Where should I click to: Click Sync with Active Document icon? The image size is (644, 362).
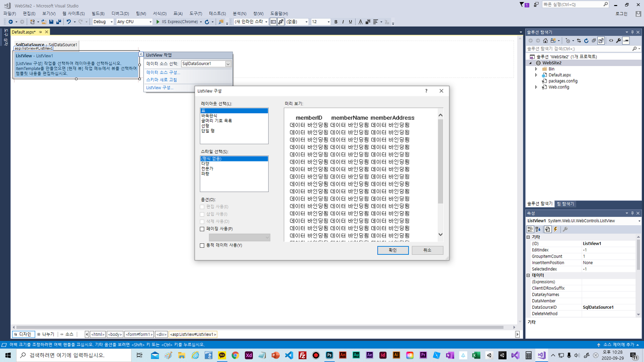click(579, 41)
